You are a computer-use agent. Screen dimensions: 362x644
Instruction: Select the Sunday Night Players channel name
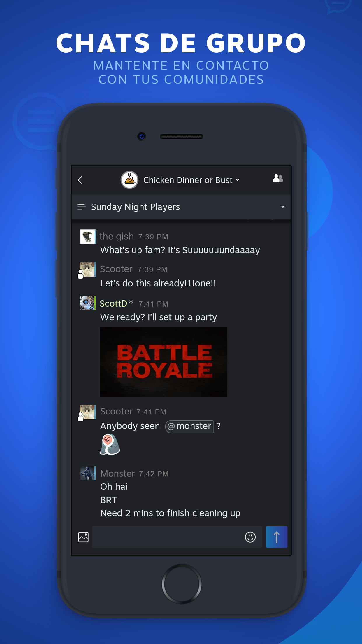135,207
